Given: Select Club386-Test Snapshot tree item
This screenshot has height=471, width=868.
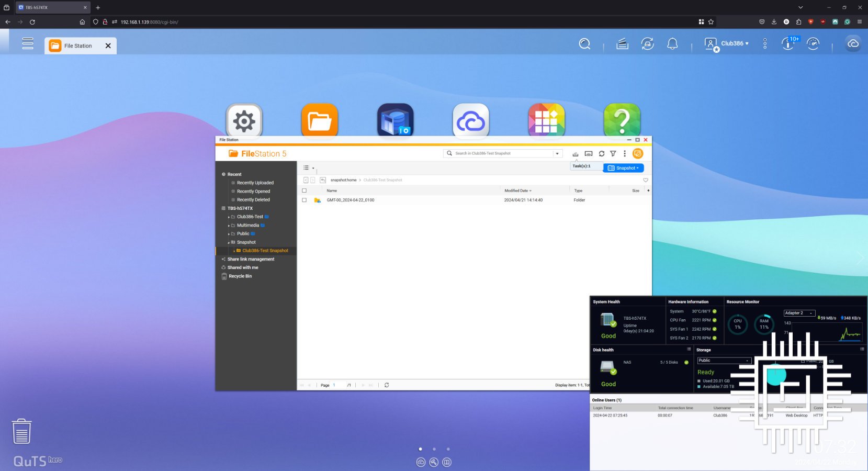Looking at the screenshot, I should pos(265,251).
